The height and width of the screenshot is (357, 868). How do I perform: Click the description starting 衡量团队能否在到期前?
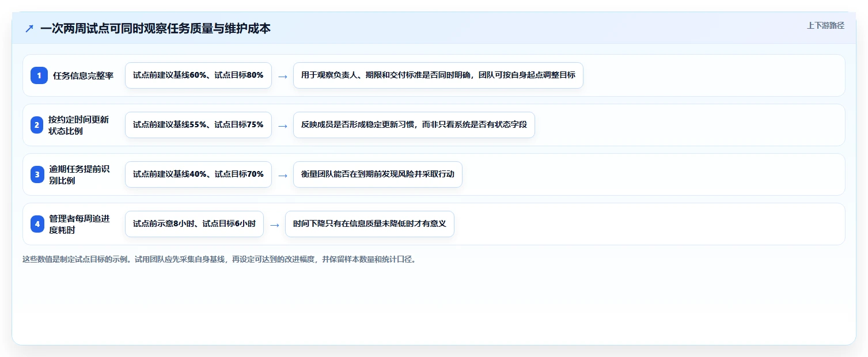pos(378,174)
